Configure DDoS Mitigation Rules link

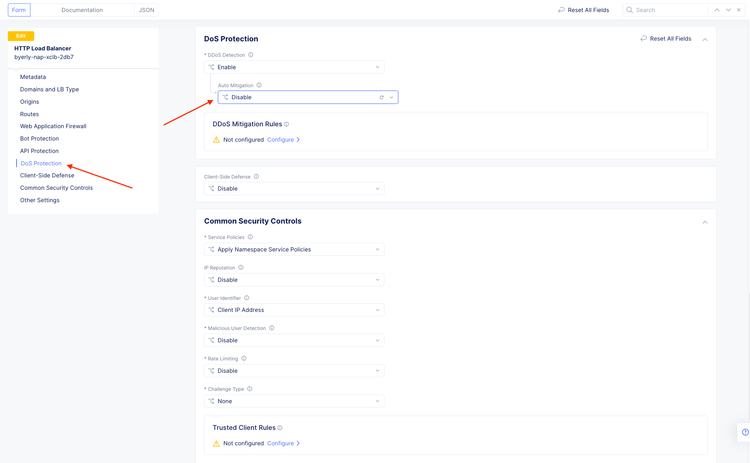[x=283, y=140]
